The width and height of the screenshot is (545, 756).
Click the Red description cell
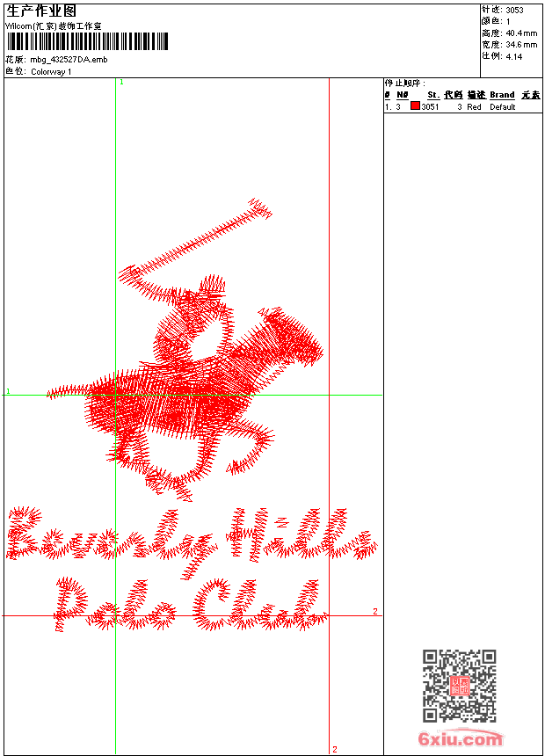click(474, 107)
